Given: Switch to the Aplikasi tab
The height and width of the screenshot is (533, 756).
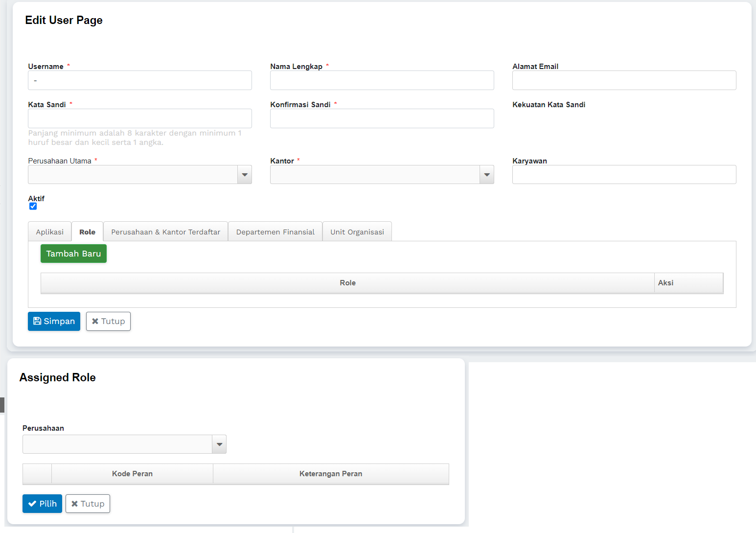Looking at the screenshot, I should 49,232.
